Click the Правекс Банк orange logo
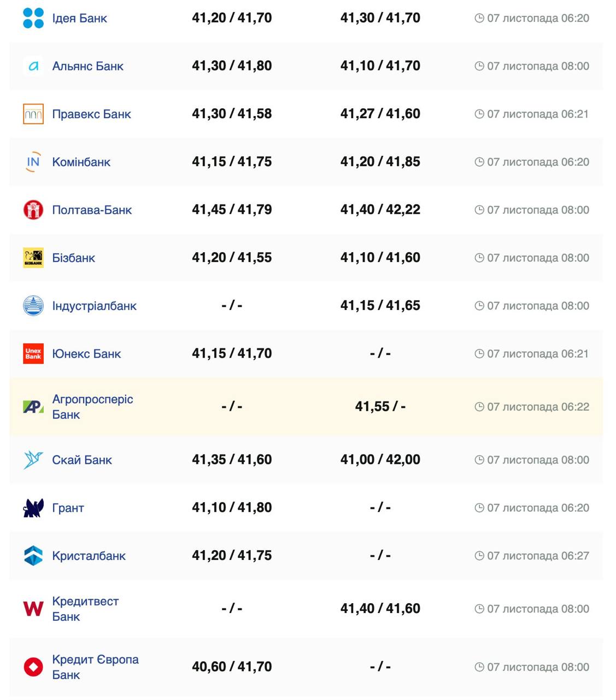This screenshot has height=700, width=616. [x=33, y=114]
